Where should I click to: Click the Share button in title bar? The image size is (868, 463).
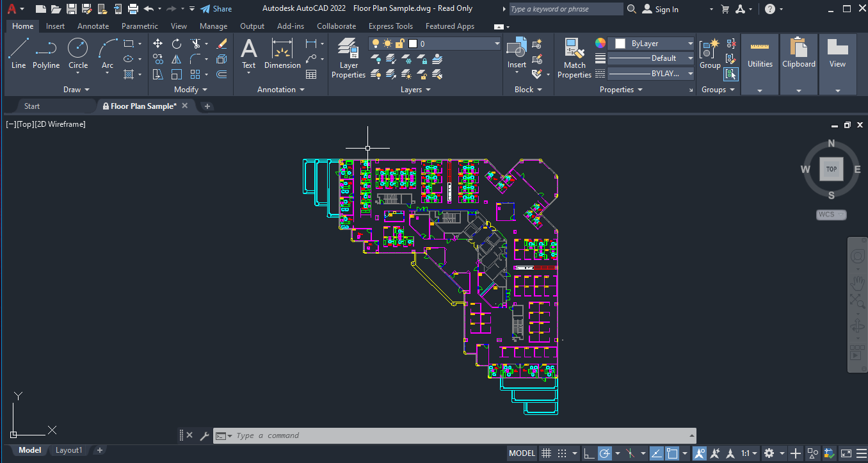[216, 9]
